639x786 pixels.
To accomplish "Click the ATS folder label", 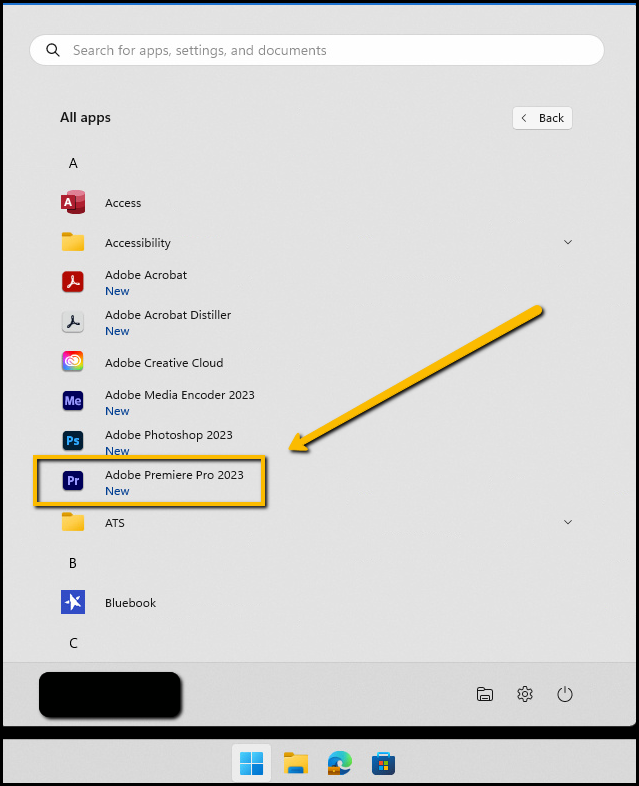I will (x=115, y=523).
